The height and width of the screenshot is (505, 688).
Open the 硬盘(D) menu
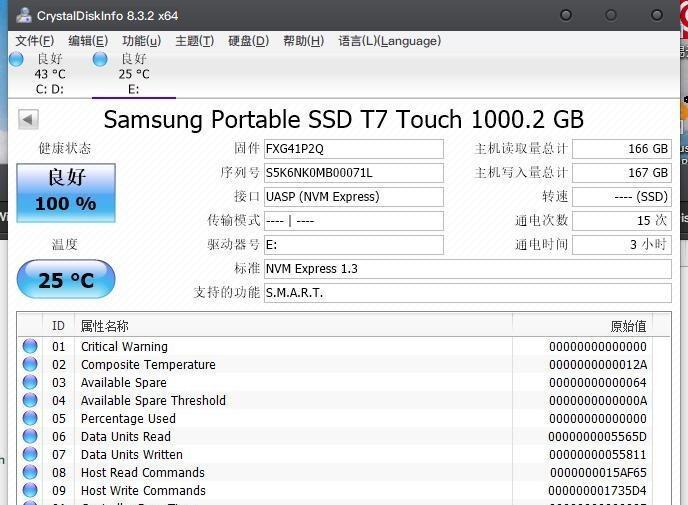[x=248, y=41]
